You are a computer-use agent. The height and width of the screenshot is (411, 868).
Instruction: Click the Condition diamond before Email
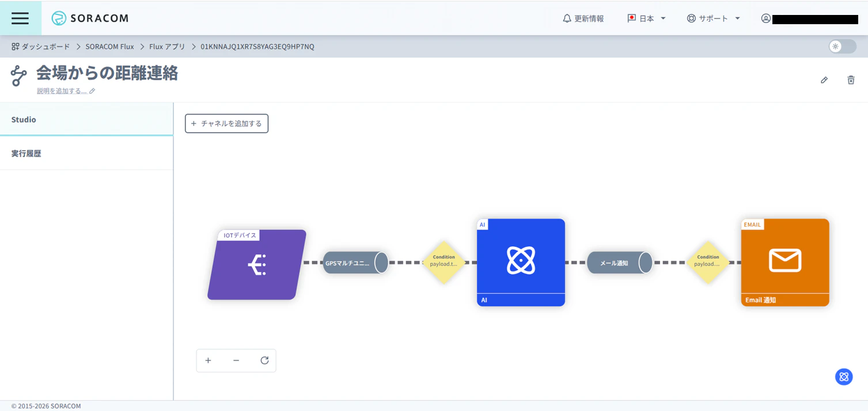pos(708,262)
